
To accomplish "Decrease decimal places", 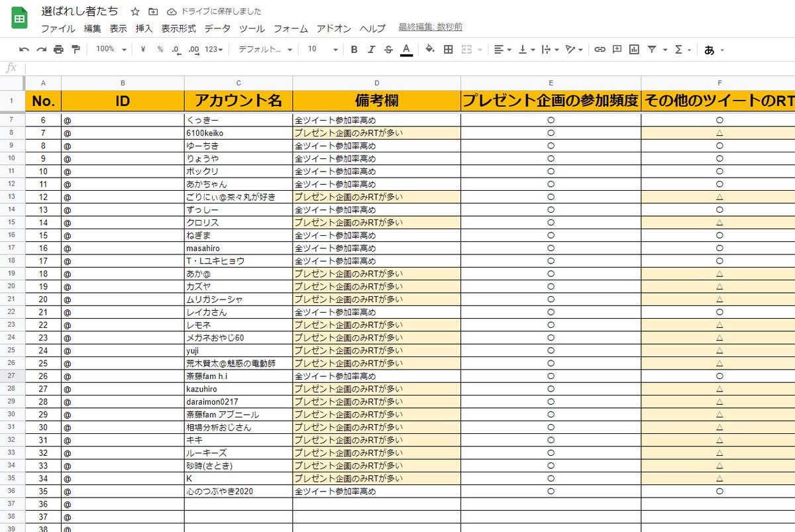I will point(176,49).
